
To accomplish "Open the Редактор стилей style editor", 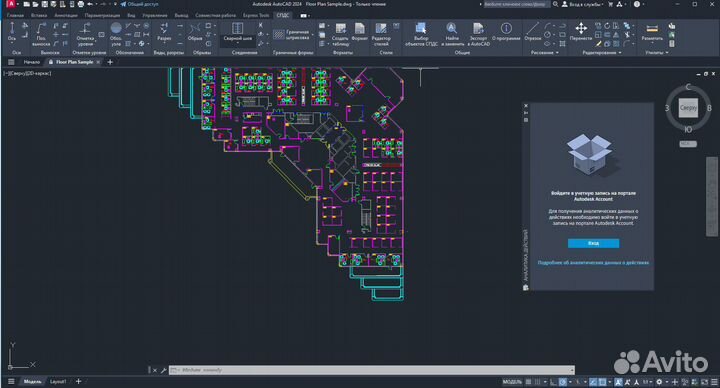I will [x=381, y=34].
